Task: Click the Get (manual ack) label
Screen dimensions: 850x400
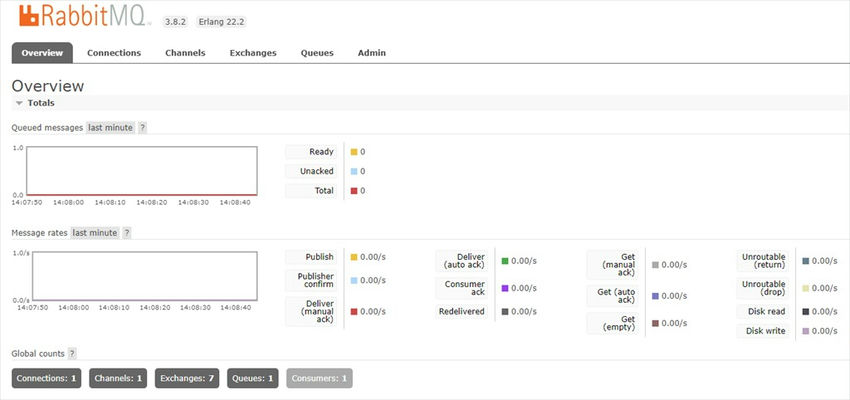Action: [x=612, y=265]
